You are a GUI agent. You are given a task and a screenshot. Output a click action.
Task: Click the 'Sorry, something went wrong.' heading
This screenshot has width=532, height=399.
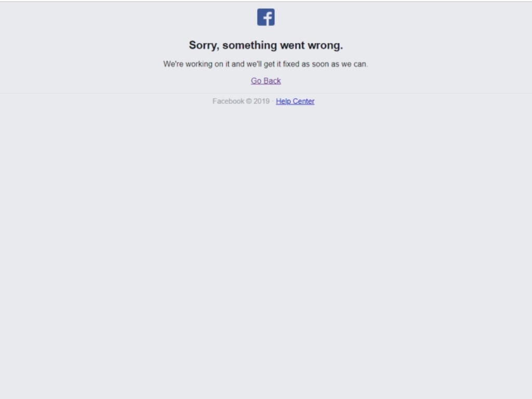265,45
